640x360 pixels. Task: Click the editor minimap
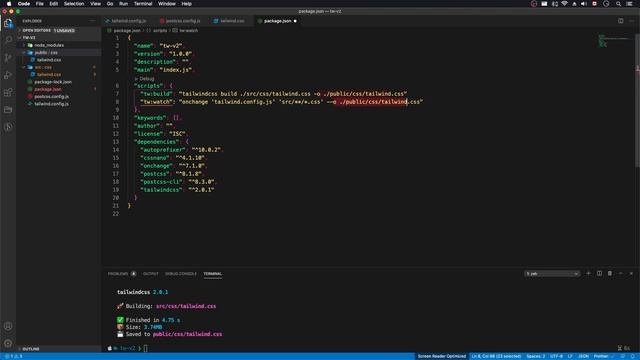[x=614, y=41]
